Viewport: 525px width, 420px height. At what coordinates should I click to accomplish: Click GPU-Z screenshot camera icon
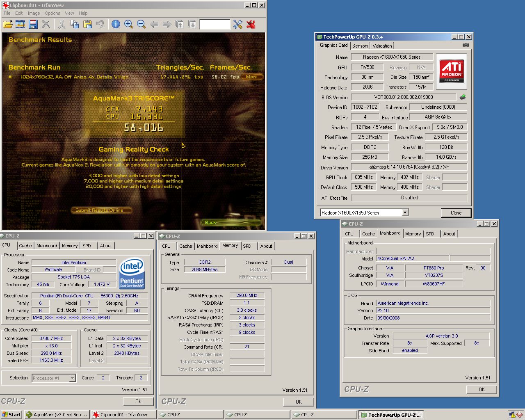click(x=466, y=45)
